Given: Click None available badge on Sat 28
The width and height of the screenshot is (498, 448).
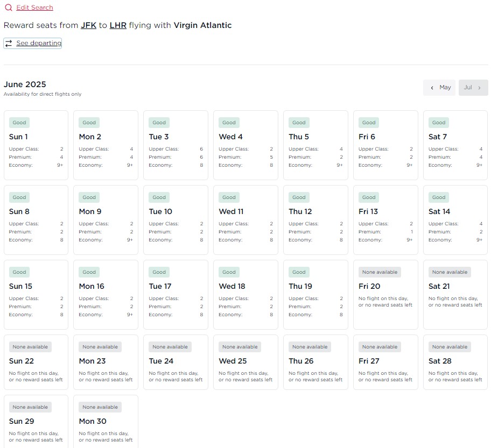Looking at the screenshot, I should (x=450, y=347).
